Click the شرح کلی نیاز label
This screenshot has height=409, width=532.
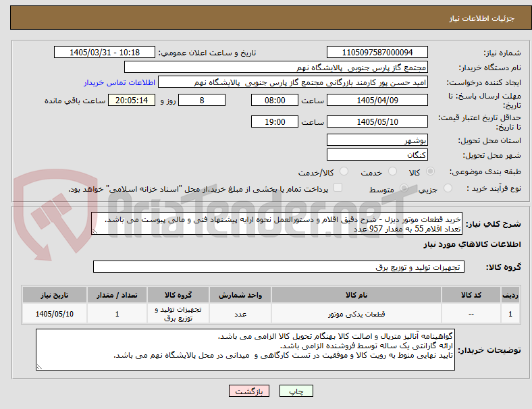coord(493,224)
